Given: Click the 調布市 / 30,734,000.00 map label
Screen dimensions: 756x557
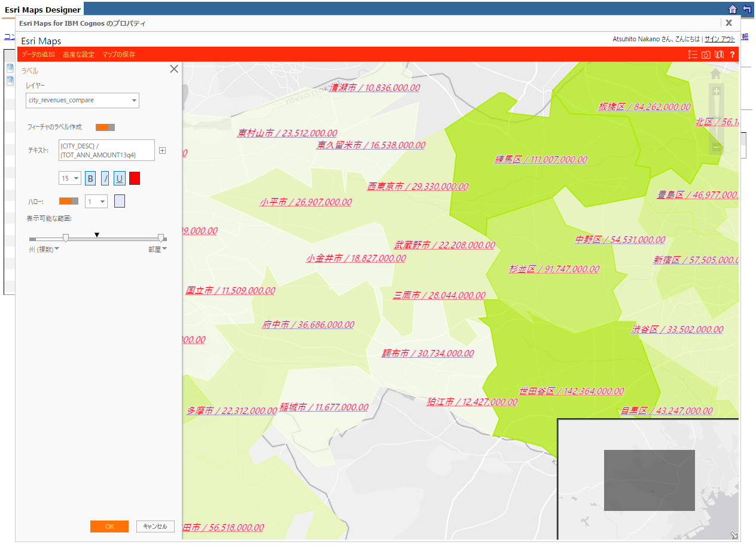Looking at the screenshot, I should pos(428,354).
